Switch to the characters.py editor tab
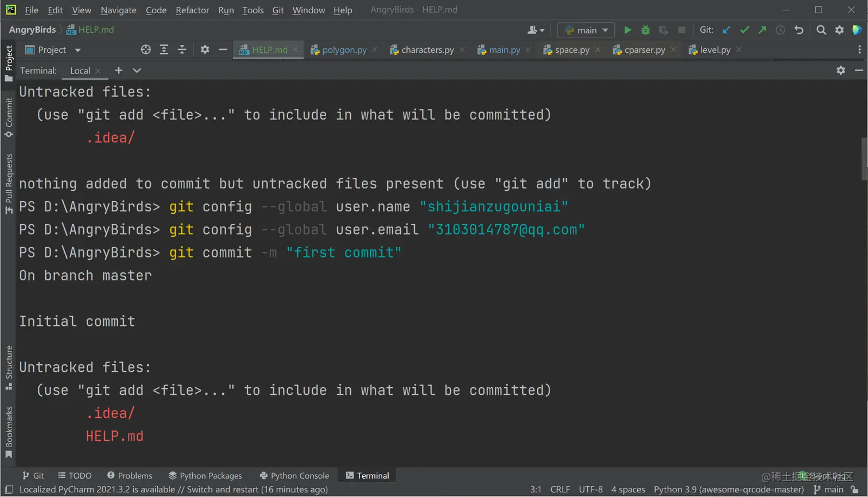This screenshot has width=868, height=497. [427, 50]
